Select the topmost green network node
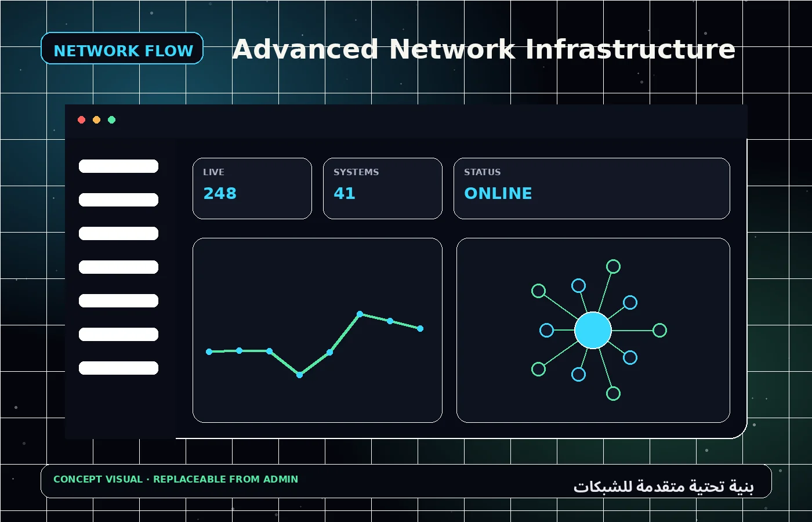This screenshot has width=812, height=522. (614, 267)
